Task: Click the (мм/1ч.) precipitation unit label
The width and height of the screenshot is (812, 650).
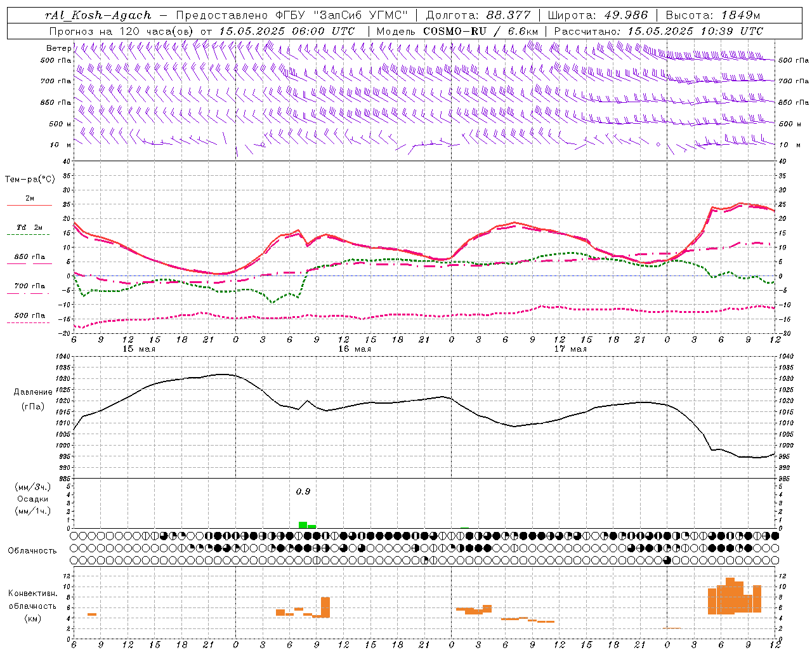Action: coord(33,510)
